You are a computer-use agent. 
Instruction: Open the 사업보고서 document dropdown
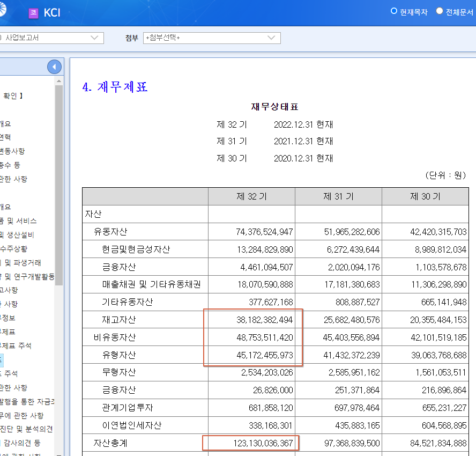click(51, 38)
